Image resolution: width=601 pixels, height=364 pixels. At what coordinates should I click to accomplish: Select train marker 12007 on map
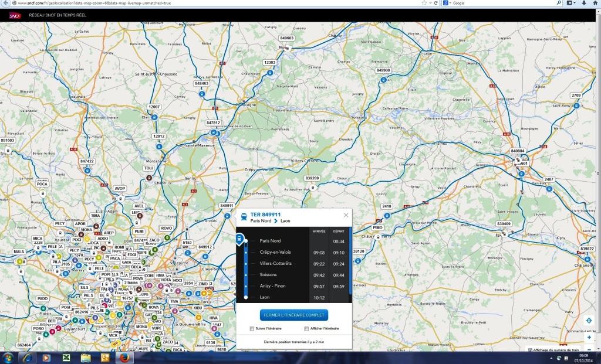pos(154,107)
